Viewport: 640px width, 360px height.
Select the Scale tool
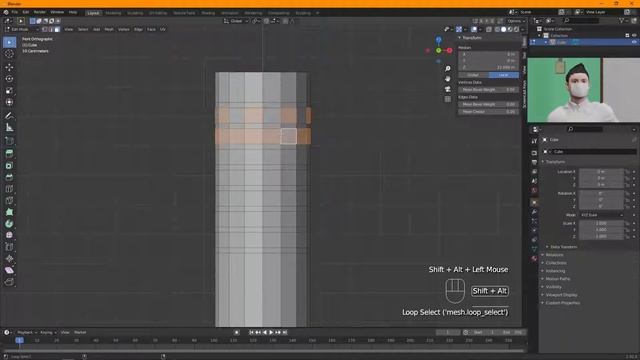(x=9, y=91)
